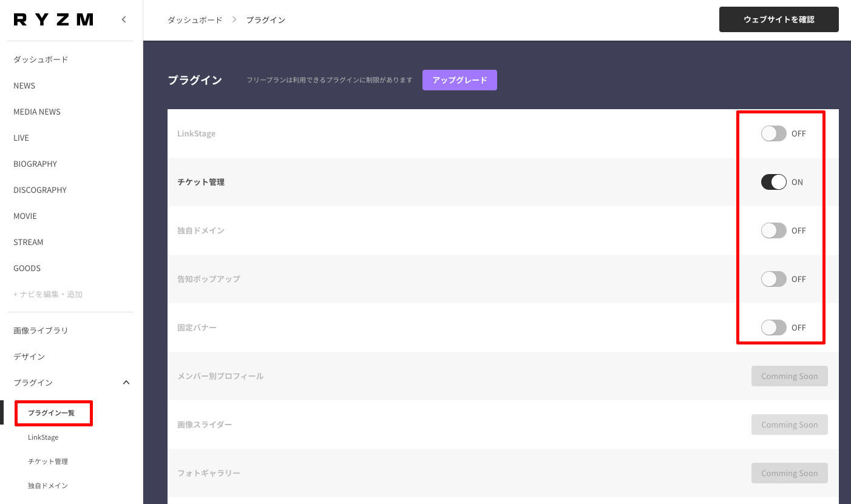Select チケット管理 submenu item in sidebar

pyautogui.click(x=48, y=462)
